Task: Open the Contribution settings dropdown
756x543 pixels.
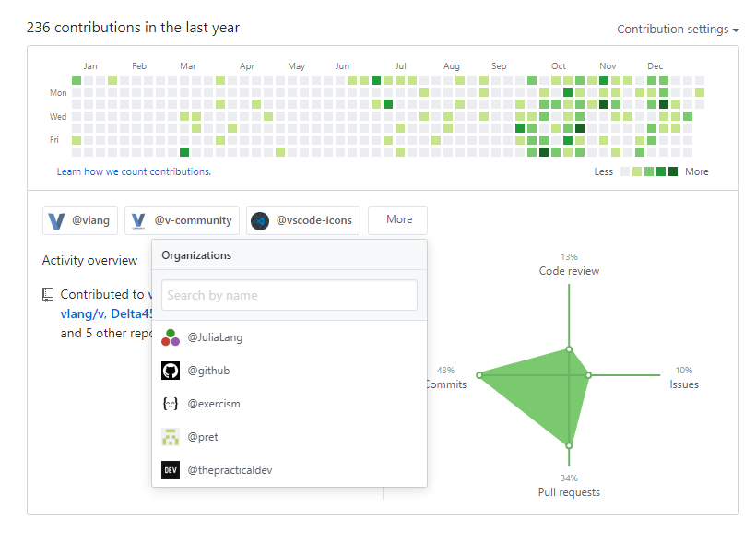Action: (678, 30)
